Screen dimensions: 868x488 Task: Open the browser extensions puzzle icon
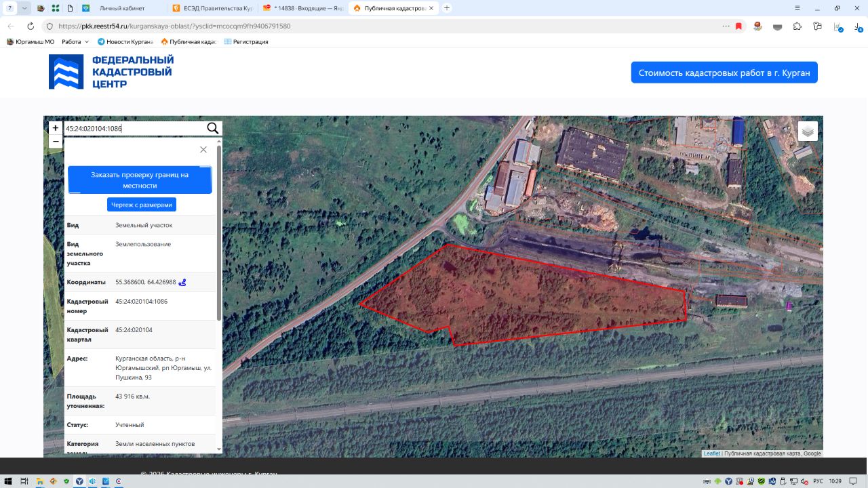pyautogui.click(x=797, y=26)
